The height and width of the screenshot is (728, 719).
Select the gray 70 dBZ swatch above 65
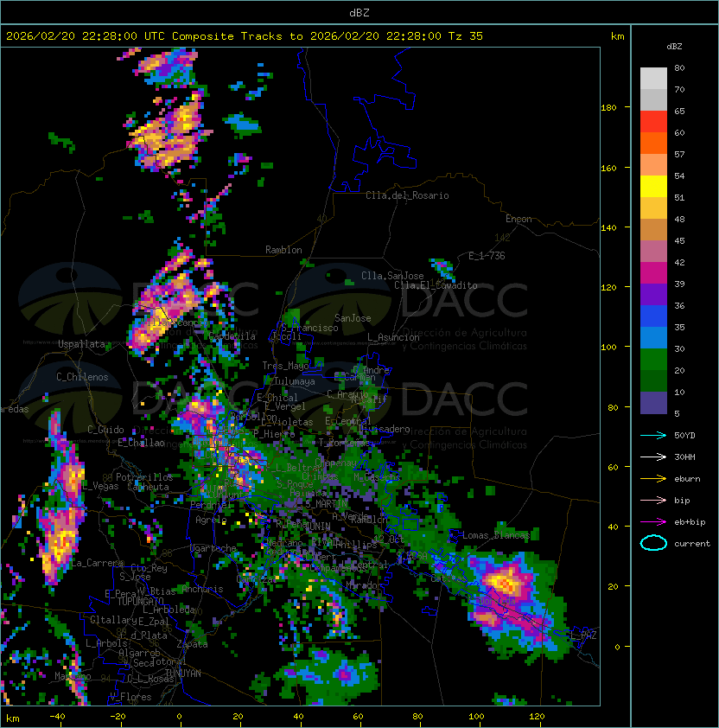[x=653, y=99]
